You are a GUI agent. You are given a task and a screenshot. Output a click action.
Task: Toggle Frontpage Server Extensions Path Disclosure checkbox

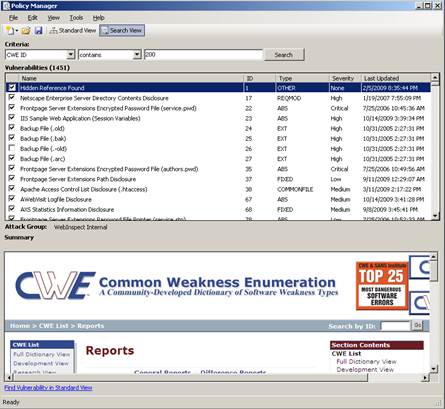12,178
